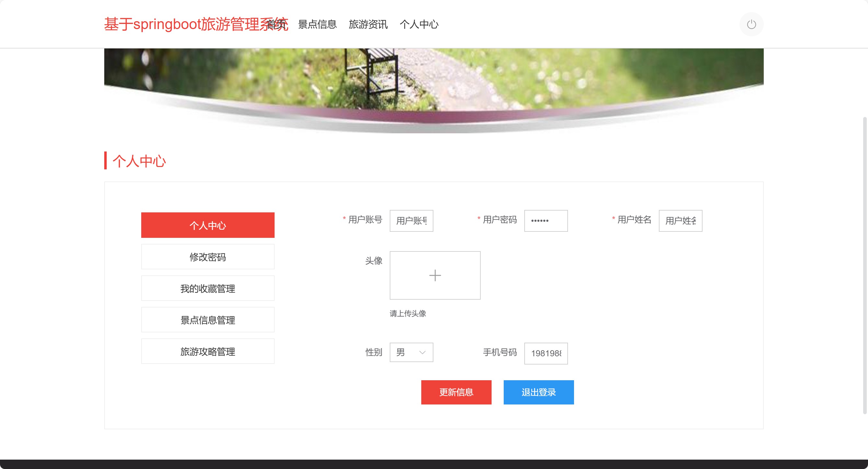Open 首页 navigation menu item
This screenshot has width=868, height=469.
coord(277,24)
